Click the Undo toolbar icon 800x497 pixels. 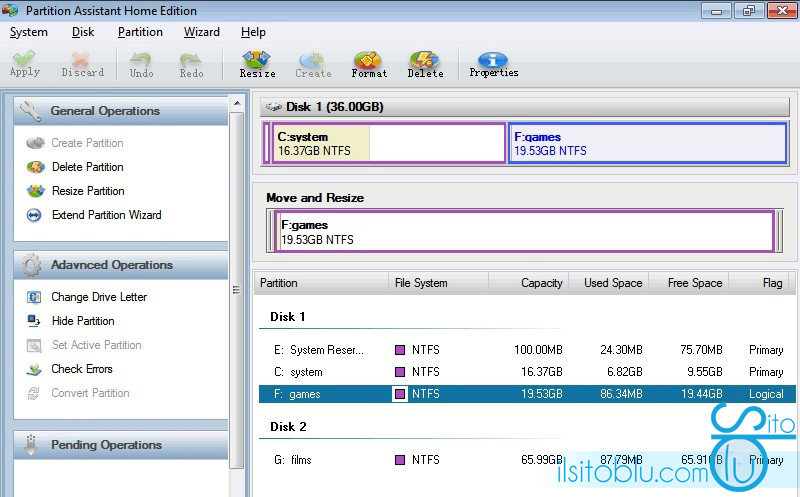141,65
